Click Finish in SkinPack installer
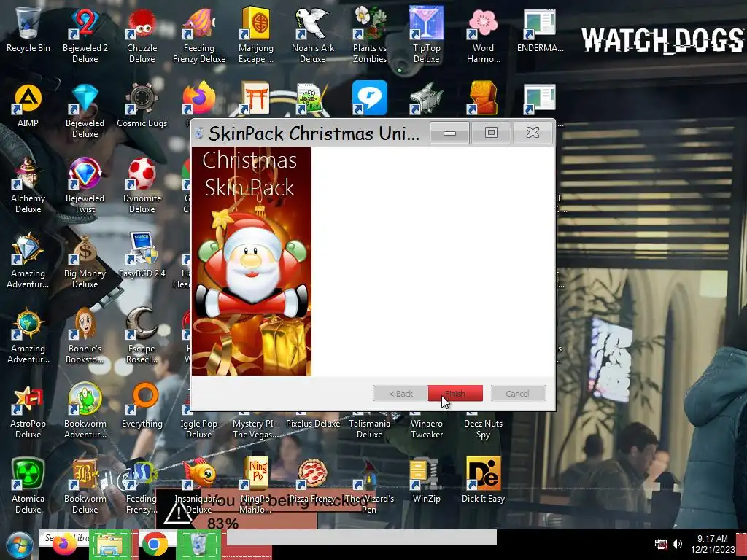747x560 pixels. coord(455,393)
